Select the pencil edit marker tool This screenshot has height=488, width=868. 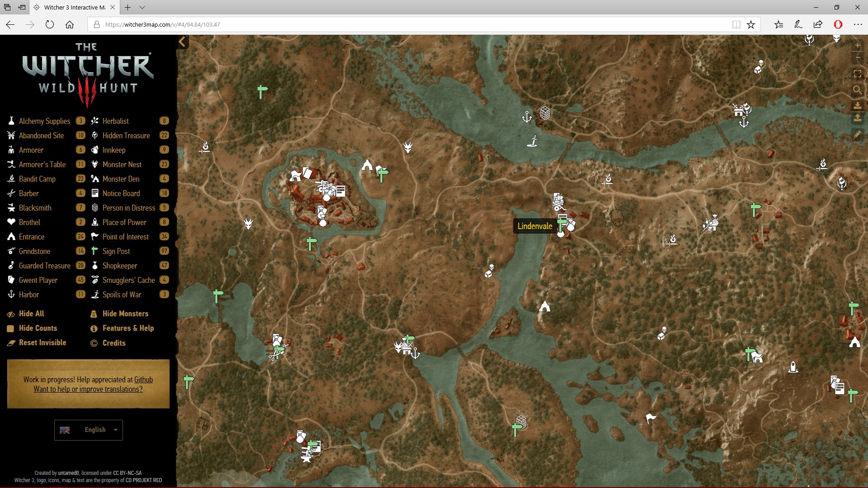click(857, 134)
